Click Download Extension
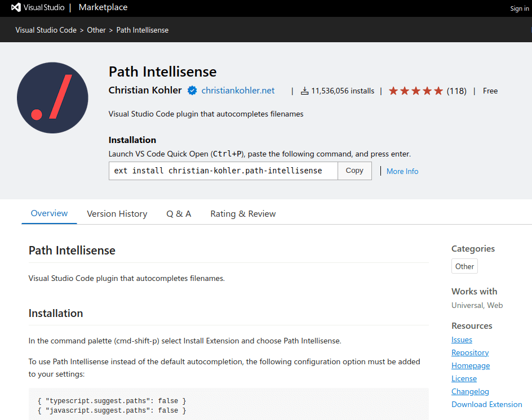 486,404
